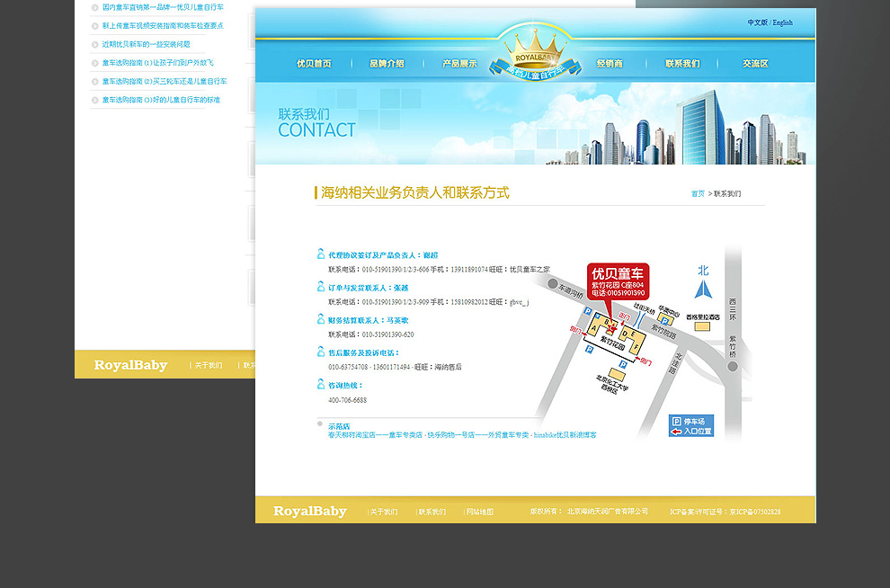Image resolution: width=890 pixels, height=588 pixels.
Task: Open the 品牌介绍 navigation item
Action: click(x=387, y=64)
